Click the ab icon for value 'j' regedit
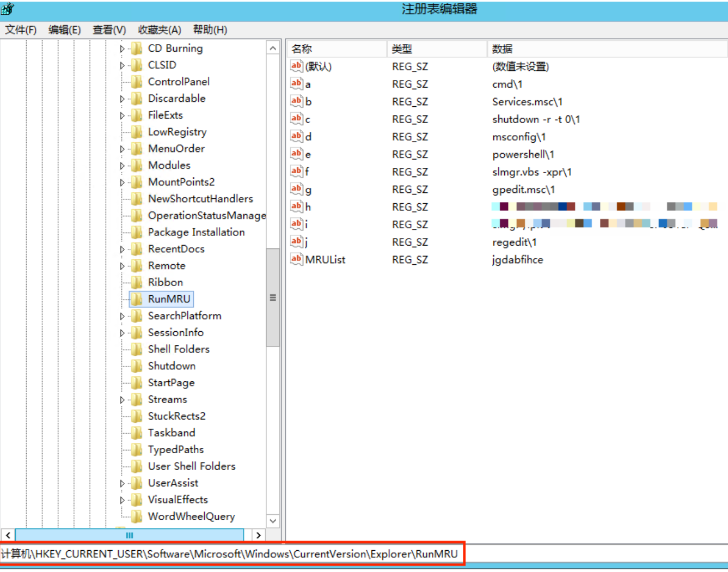Viewport: 728px width, 572px height. (x=296, y=242)
